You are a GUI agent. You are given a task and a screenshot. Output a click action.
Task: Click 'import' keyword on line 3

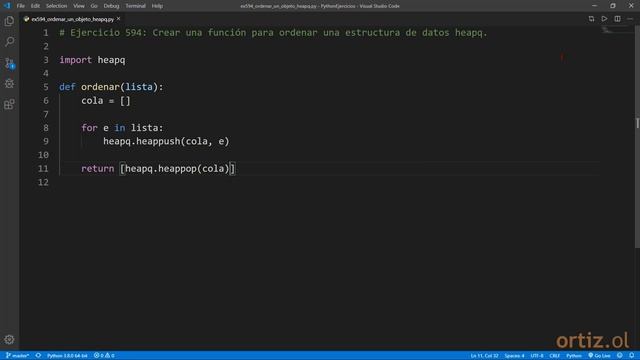[76, 60]
